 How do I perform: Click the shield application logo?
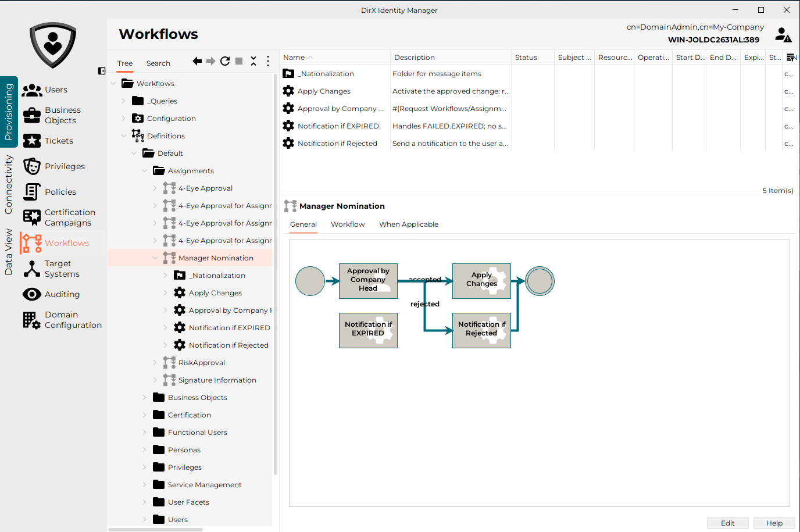(x=53, y=45)
